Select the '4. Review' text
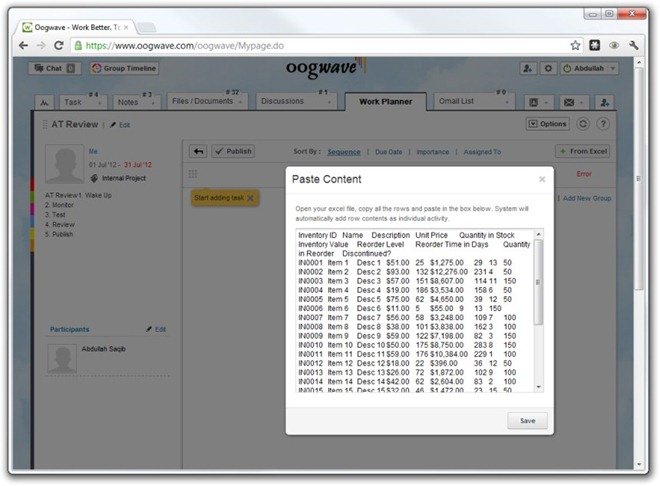 pos(60,224)
